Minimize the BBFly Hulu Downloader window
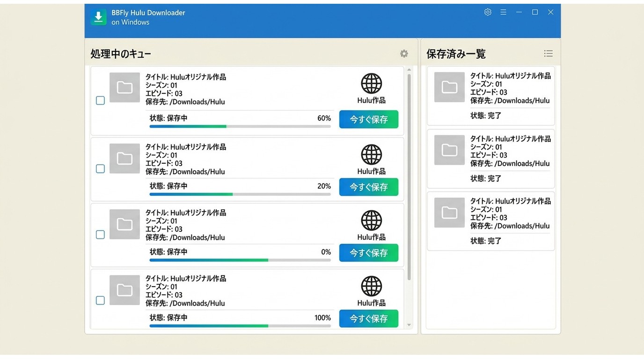644x359 pixels. [x=519, y=12]
